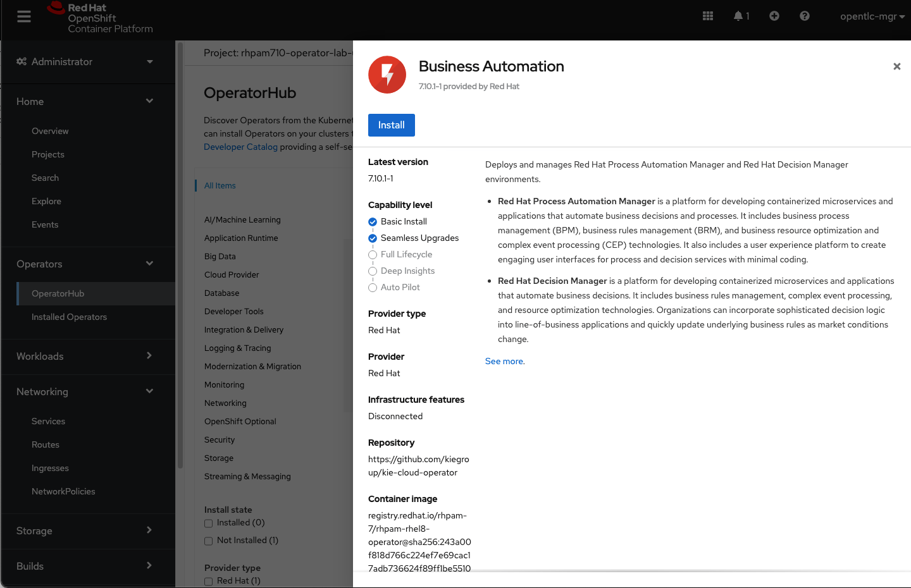Filter by Networking category in OperatorHub
The width and height of the screenshot is (911, 588).
pos(225,403)
